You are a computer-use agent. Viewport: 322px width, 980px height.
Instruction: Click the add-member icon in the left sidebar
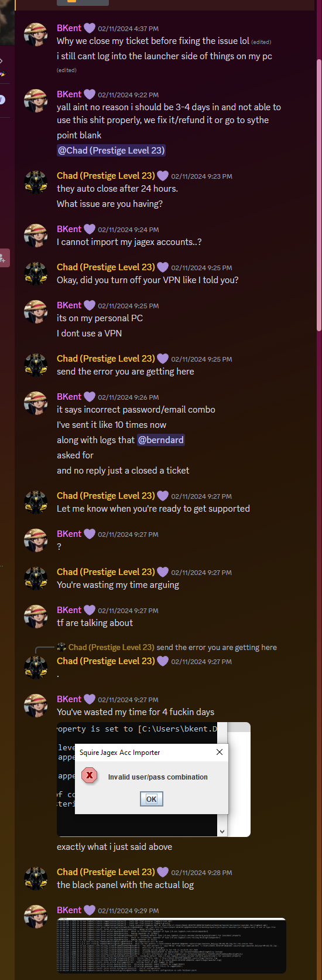click(x=3, y=258)
